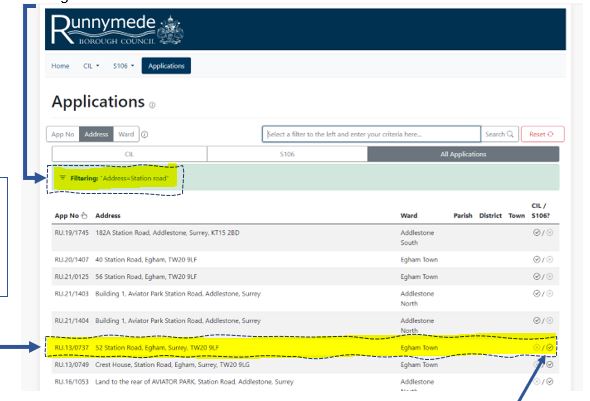Open application RU.20/1407

[x=71, y=260]
